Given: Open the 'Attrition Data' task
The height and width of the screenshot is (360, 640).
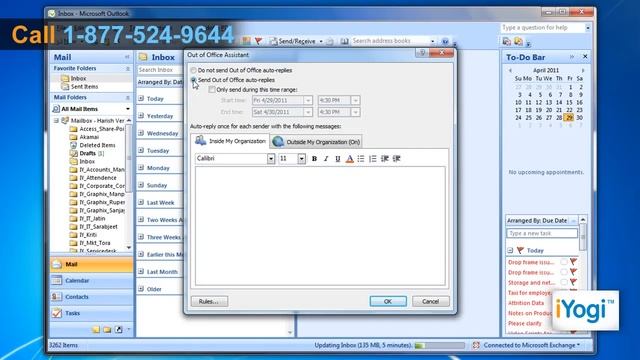Looking at the screenshot, I should (x=526, y=303).
